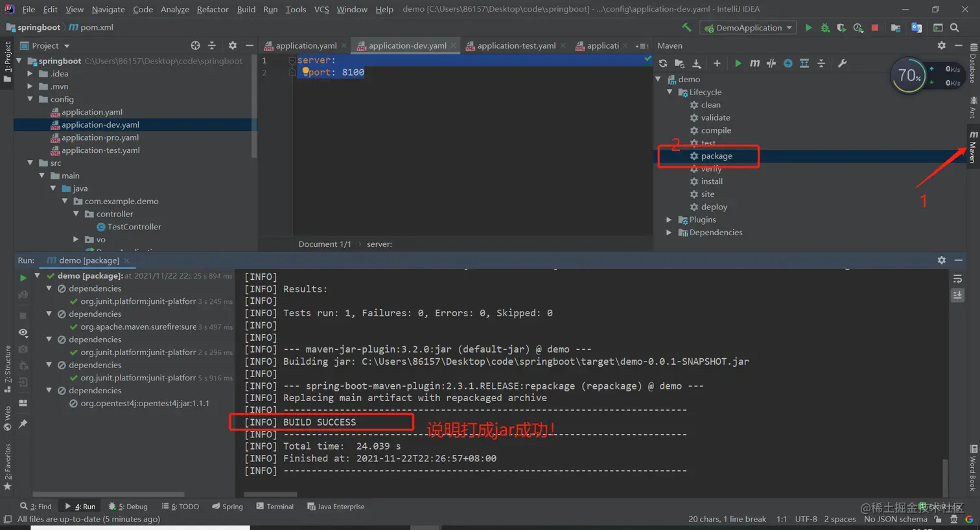The height and width of the screenshot is (530, 980).
Task: Show Maven dependencies diagram icon
Action: pyautogui.click(x=804, y=63)
